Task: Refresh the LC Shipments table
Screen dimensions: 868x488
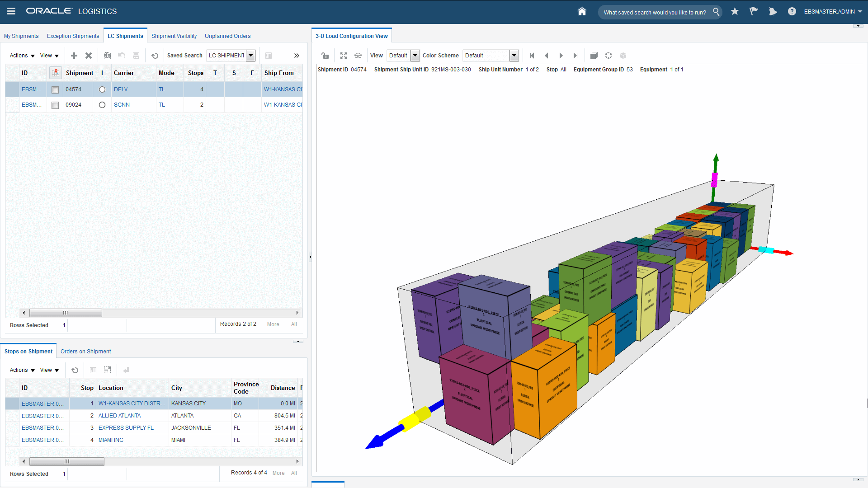Action: click(x=155, y=56)
